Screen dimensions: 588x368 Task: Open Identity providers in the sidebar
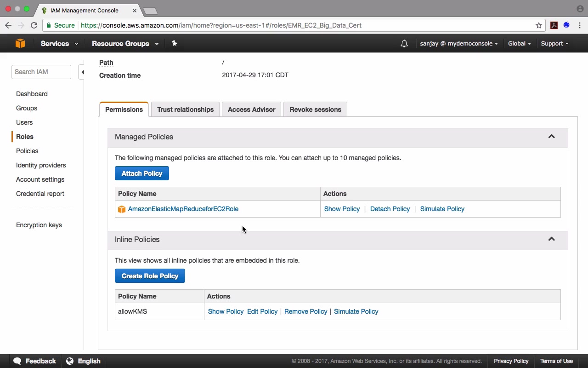(41, 165)
